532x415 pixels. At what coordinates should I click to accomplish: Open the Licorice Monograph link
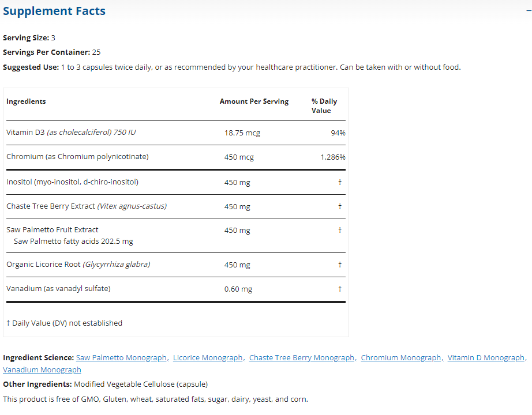point(208,358)
